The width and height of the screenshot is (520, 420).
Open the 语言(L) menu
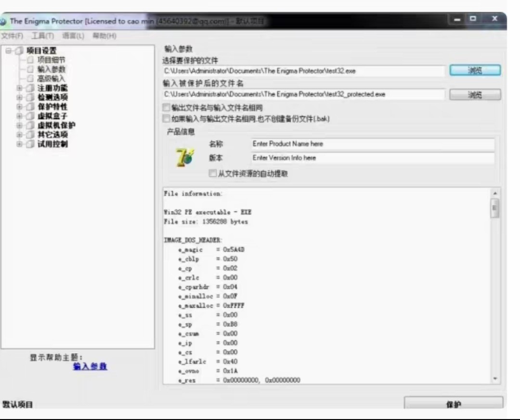(73, 36)
